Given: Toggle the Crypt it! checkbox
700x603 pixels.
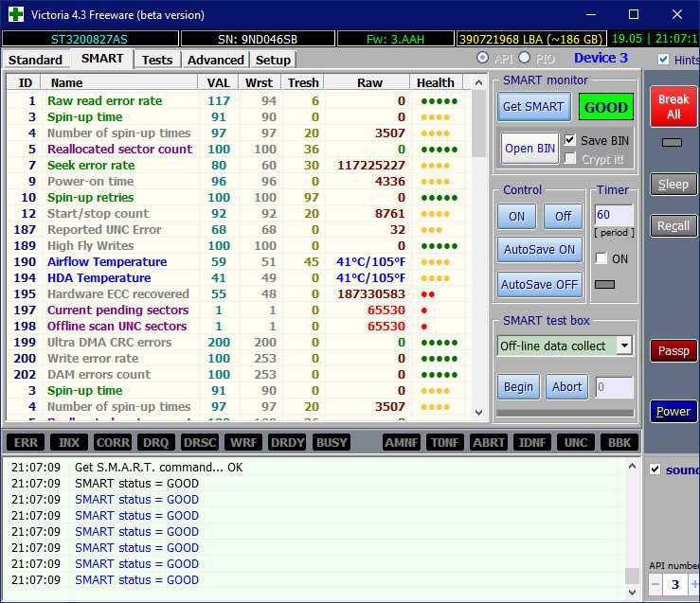Looking at the screenshot, I should (569, 159).
